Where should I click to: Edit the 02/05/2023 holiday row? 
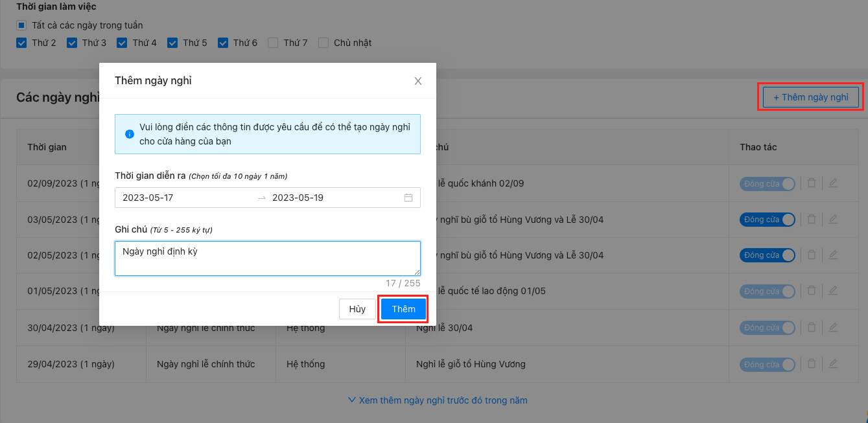pyautogui.click(x=833, y=255)
